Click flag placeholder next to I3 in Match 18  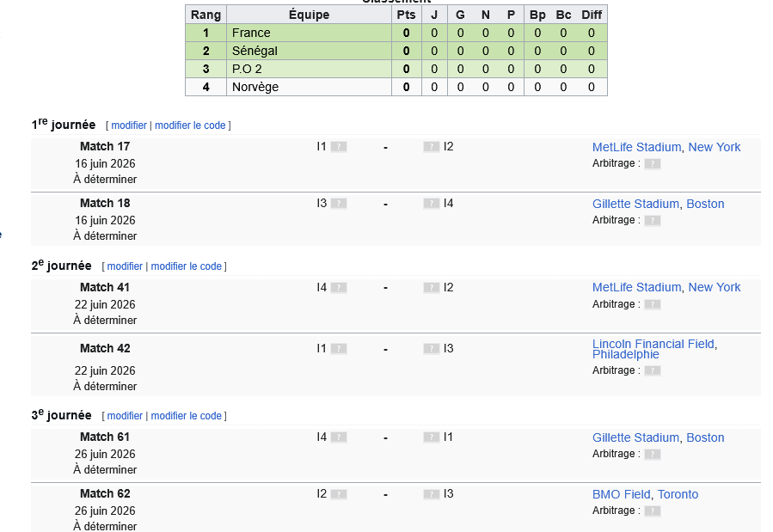[x=339, y=204]
